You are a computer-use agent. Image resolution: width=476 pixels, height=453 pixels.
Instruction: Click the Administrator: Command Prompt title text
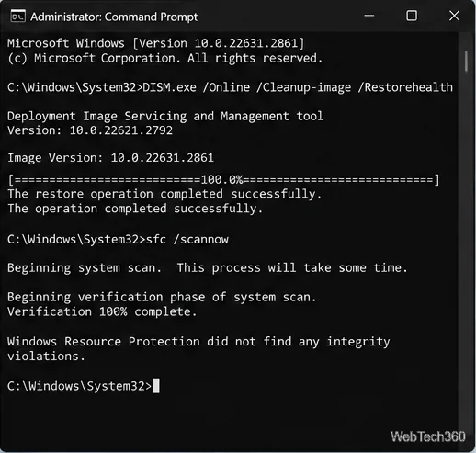(x=114, y=17)
